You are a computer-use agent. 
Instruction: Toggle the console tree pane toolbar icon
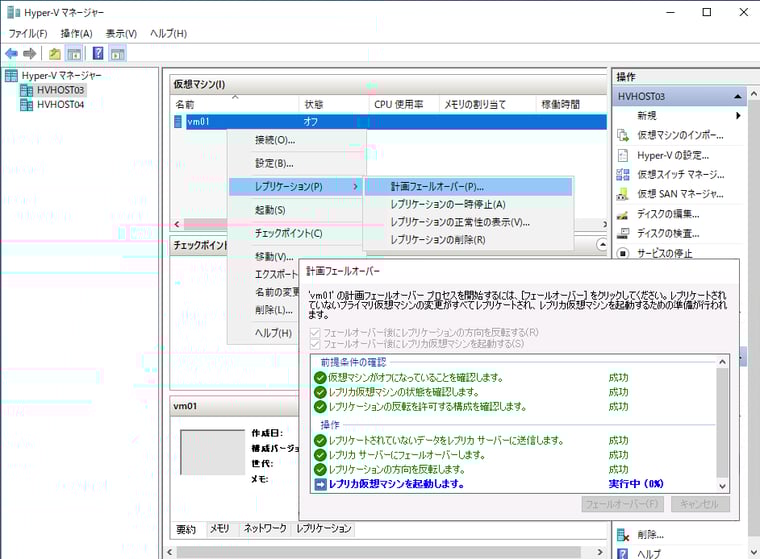(x=74, y=53)
